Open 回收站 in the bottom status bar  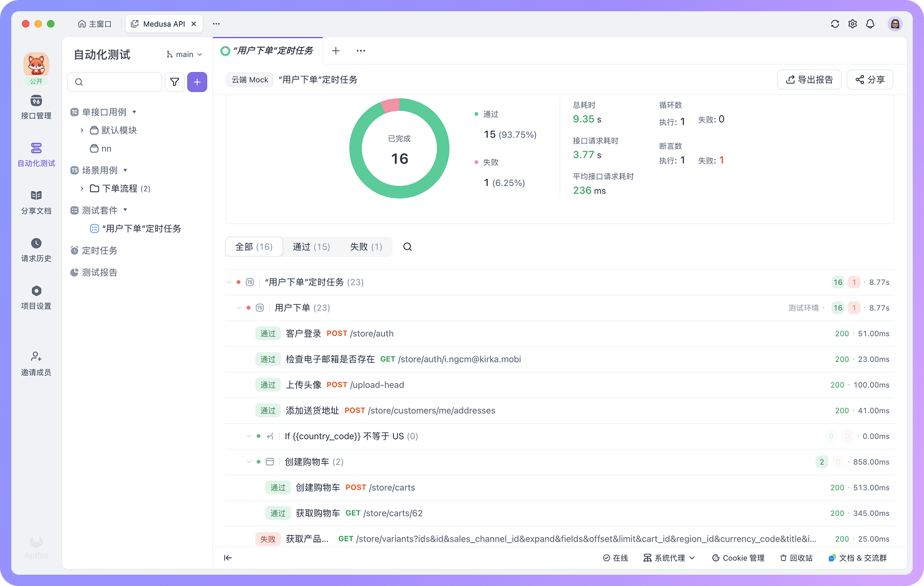click(796, 558)
